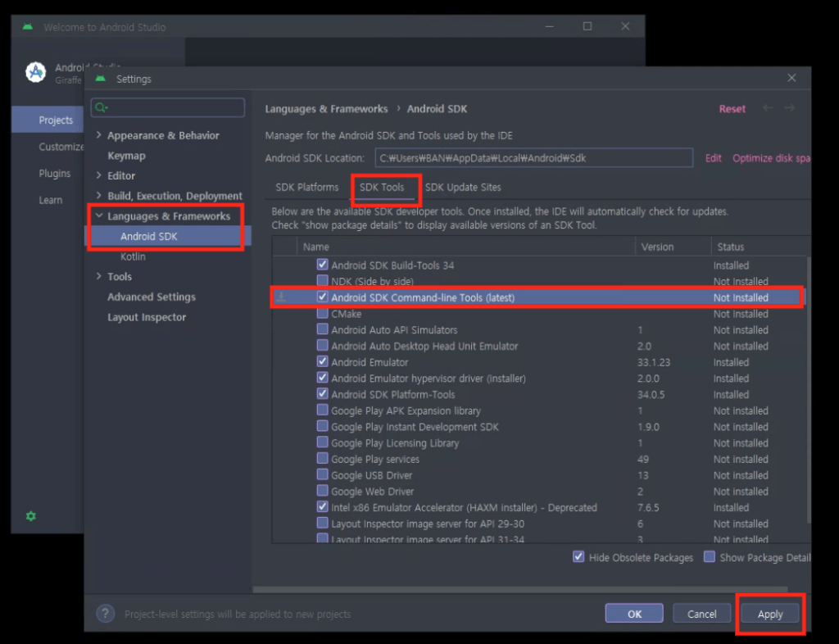The height and width of the screenshot is (644, 839).
Task: Collapse Languages & Frameworks group
Action: click(x=99, y=215)
